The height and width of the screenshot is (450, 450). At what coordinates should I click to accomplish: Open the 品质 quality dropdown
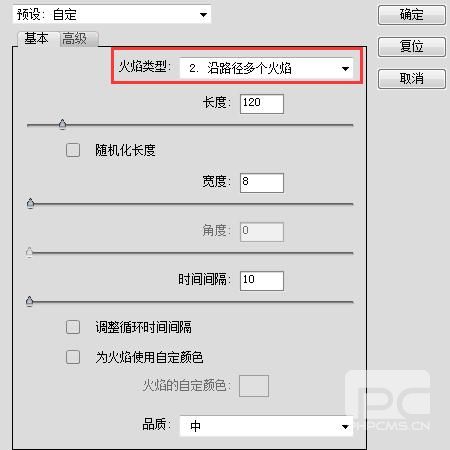coord(266,426)
